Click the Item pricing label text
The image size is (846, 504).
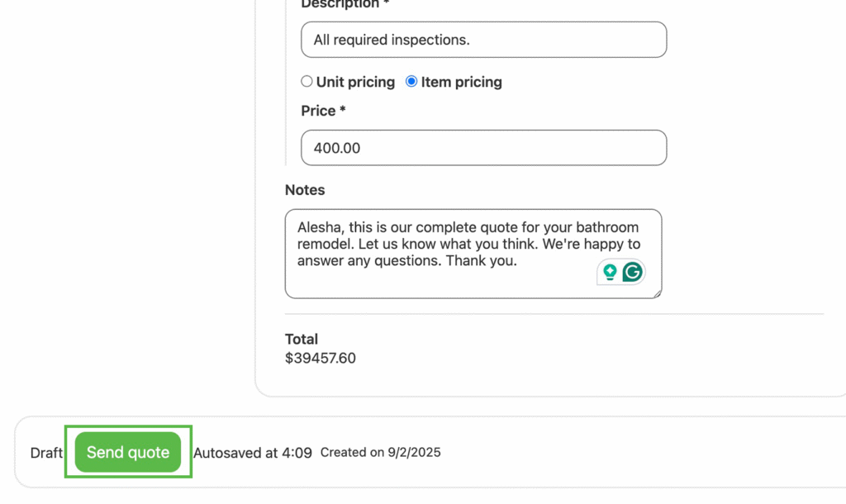(x=461, y=82)
